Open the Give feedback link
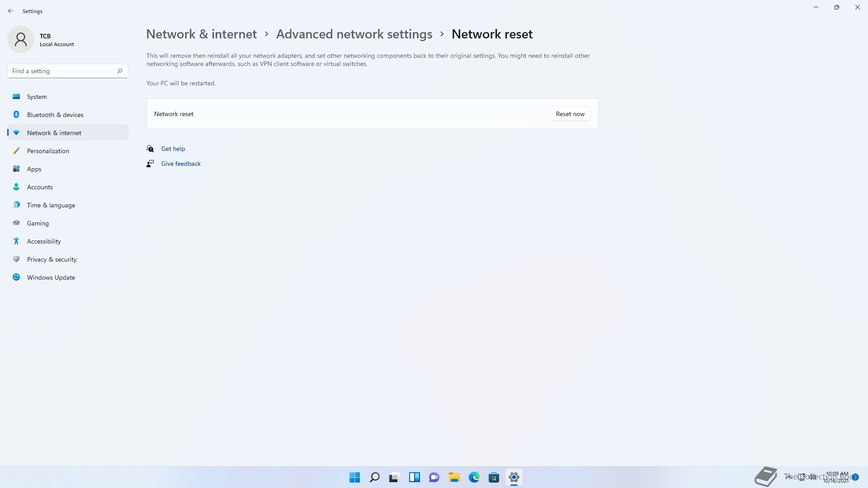 tap(181, 164)
